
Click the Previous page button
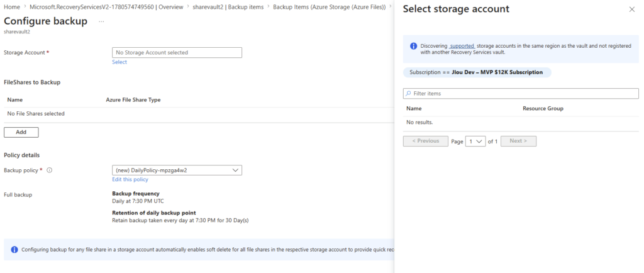point(426,142)
